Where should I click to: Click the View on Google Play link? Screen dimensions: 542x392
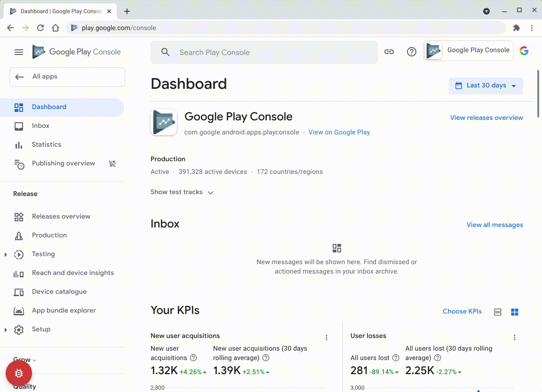pos(339,133)
